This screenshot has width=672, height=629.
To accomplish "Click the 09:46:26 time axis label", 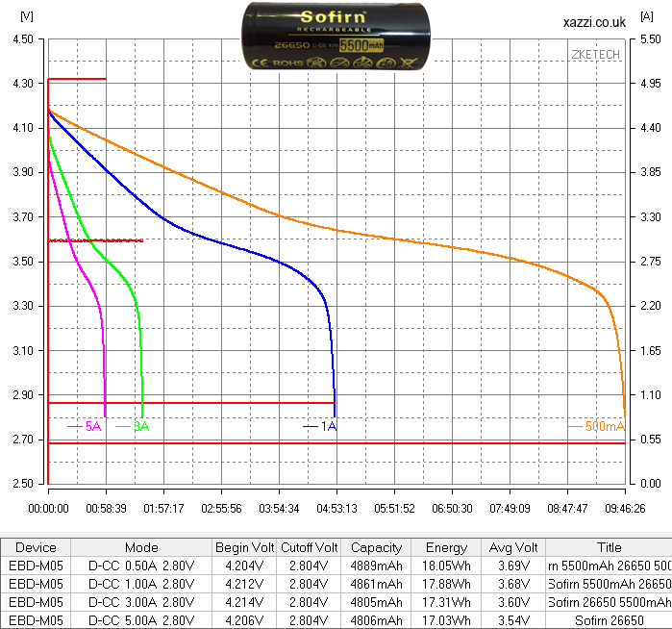I will 625,509.
